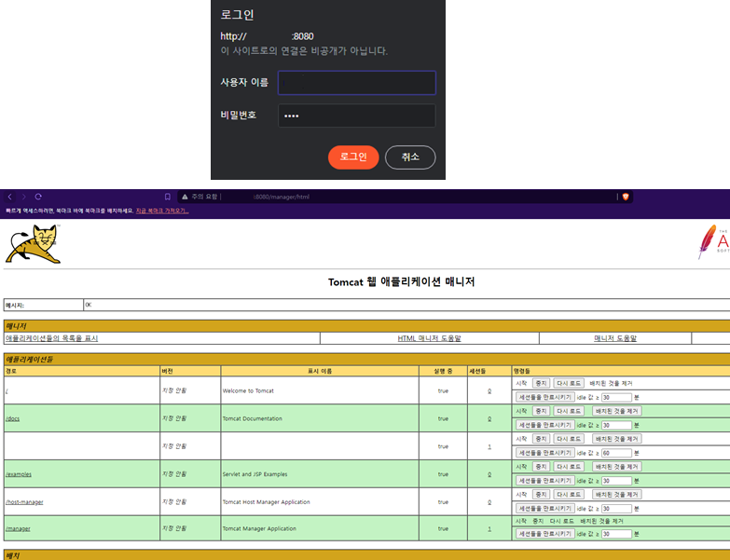Open the 매니저 도움말 link
This screenshot has width=730, height=560.
tap(615, 338)
